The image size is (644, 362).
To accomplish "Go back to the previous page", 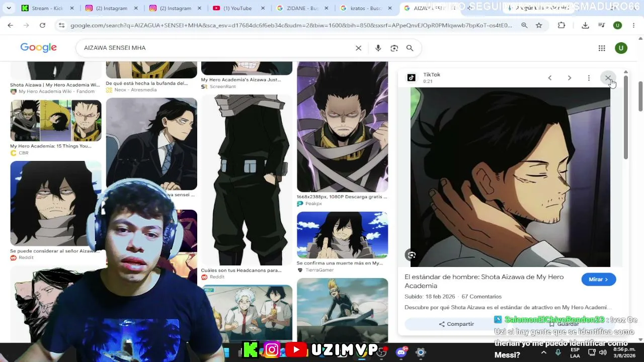I will pos(11,25).
